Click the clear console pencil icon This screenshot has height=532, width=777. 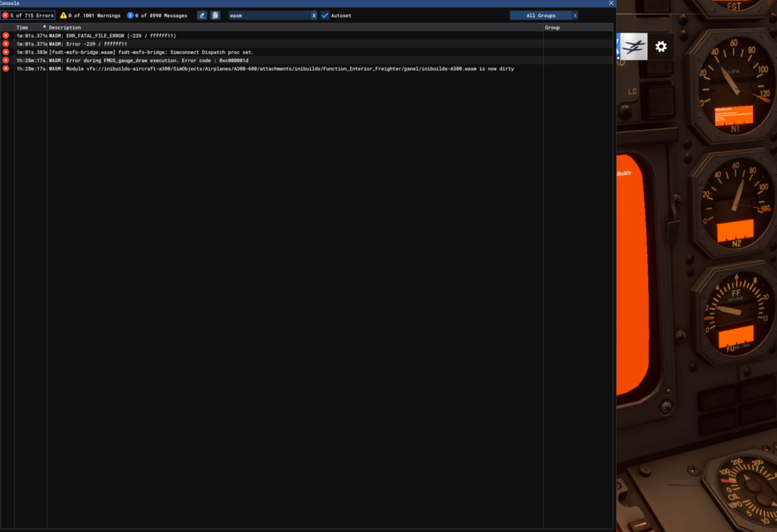pyautogui.click(x=201, y=15)
